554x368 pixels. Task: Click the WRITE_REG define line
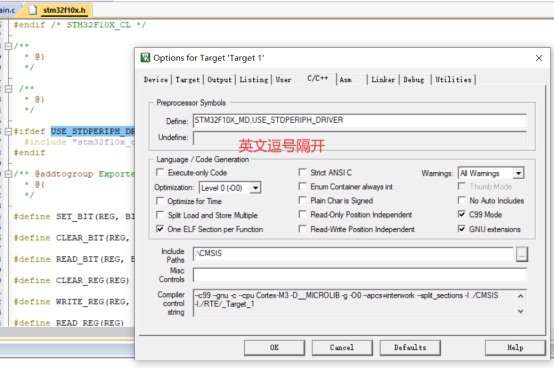(71, 302)
